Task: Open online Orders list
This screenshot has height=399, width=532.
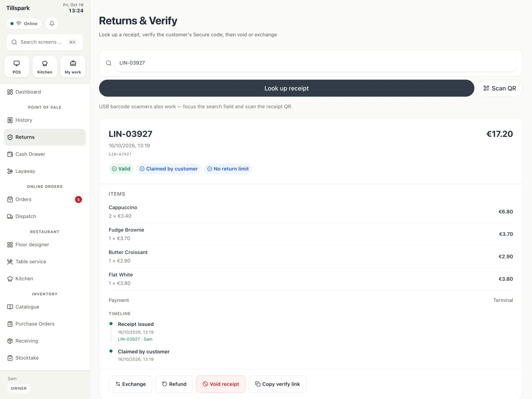Action: 45,199
